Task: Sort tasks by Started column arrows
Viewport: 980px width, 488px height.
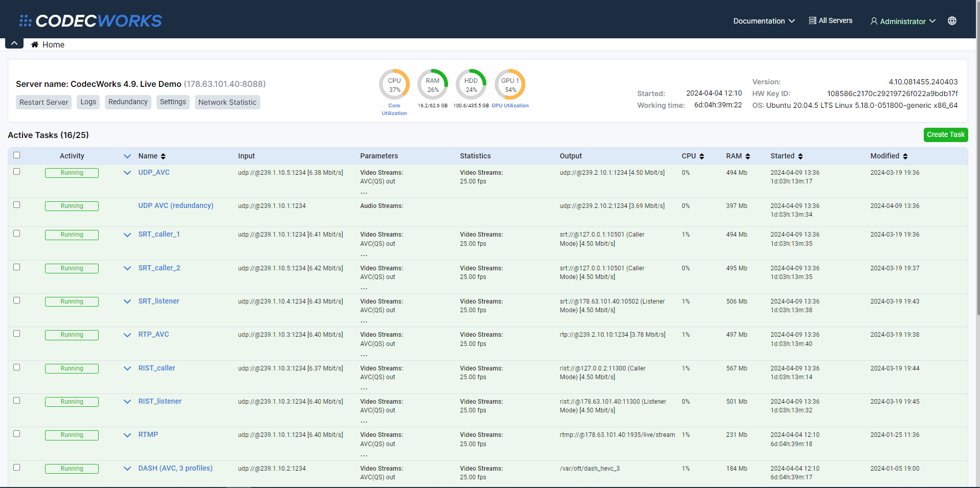Action: [800, 156]
